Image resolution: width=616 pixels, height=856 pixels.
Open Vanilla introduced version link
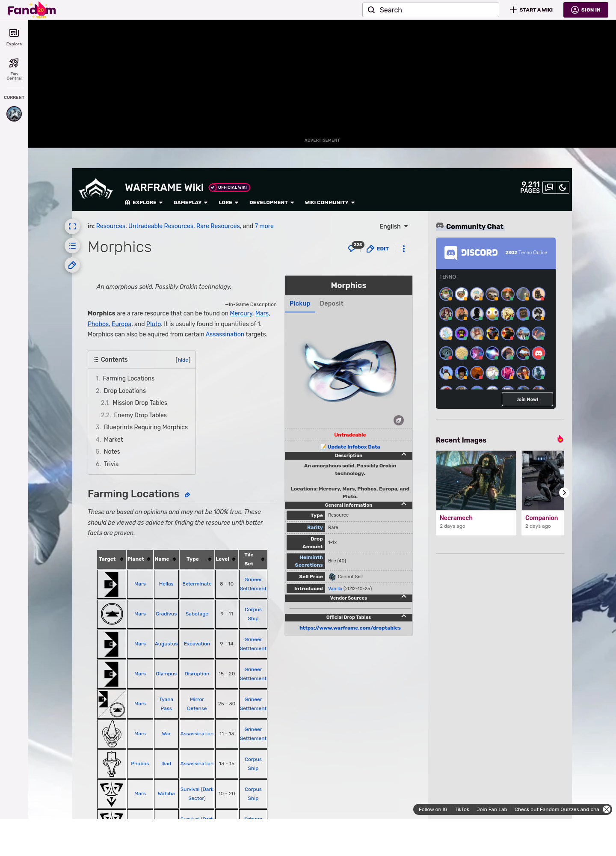(x=335, y=589)
